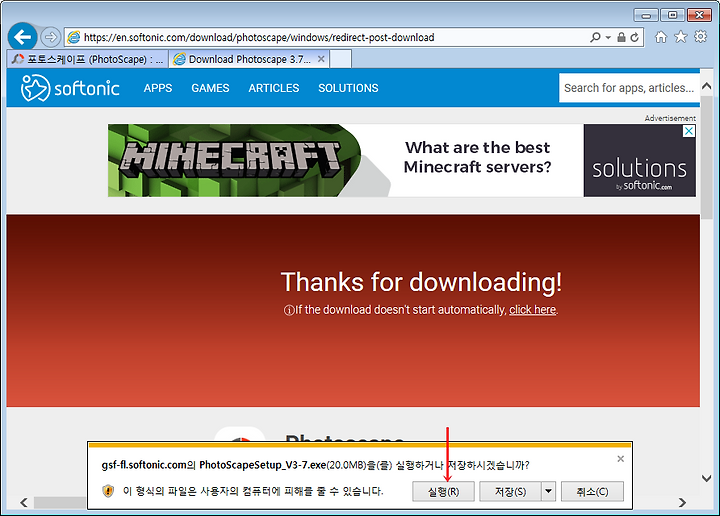Open the browser Tools gear icon

click(x=701, y=37)
